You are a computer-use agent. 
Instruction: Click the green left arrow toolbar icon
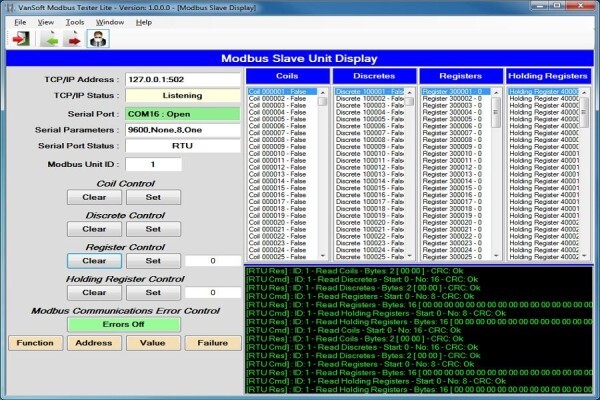click(50, 39)
